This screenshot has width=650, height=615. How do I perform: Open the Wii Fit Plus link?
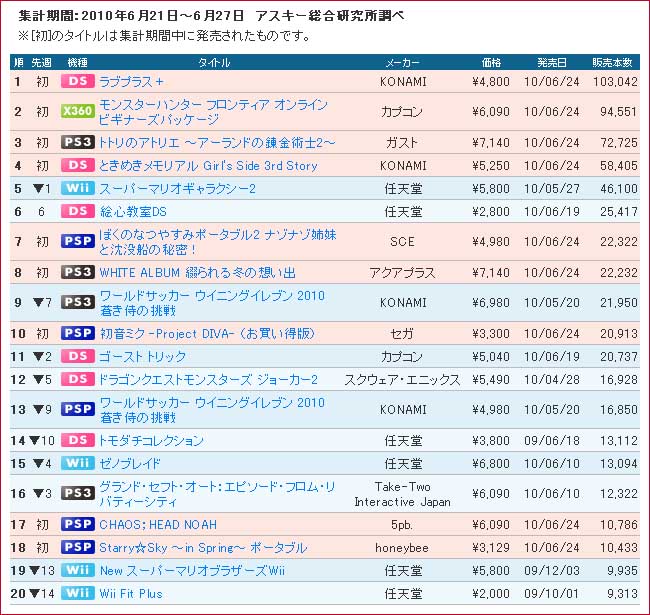[131, 593]
